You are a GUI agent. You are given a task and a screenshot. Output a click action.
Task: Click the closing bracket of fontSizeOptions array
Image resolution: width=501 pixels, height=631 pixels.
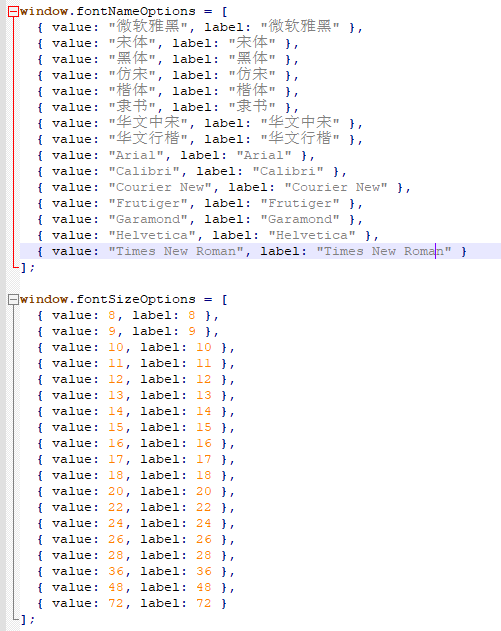pyautogui.click(x=24, y=619)
